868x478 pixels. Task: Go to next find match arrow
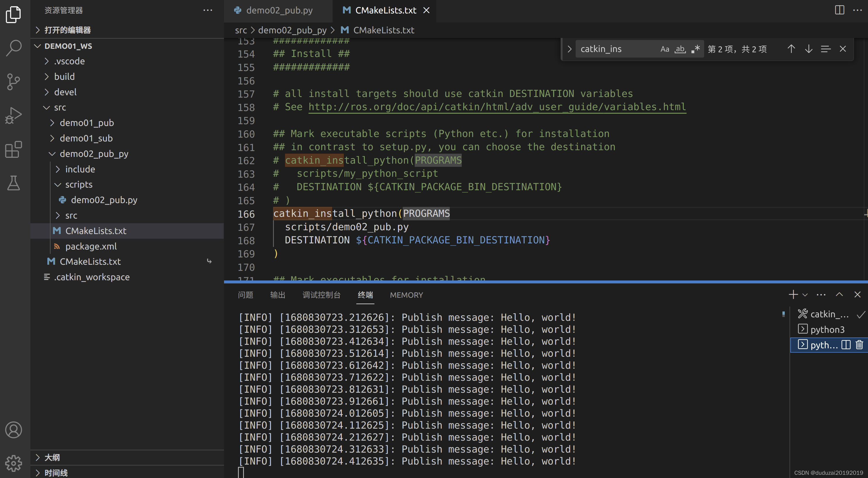tap(809, 49)
